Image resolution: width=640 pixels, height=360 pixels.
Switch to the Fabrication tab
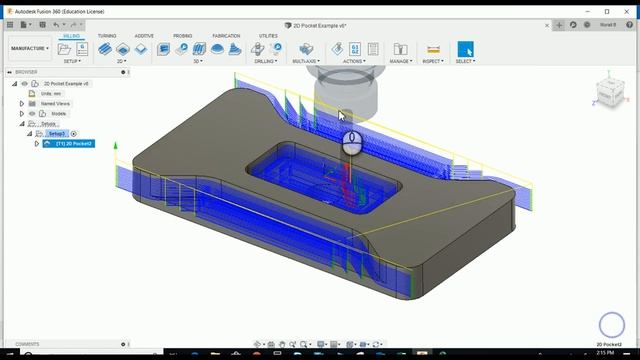(x=226, y=36)
